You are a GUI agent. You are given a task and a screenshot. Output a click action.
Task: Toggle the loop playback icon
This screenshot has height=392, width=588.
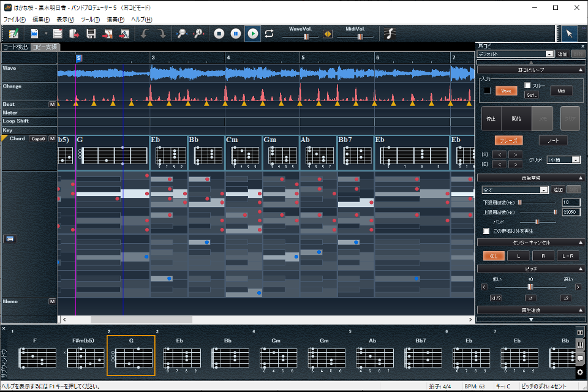[269, 34]
